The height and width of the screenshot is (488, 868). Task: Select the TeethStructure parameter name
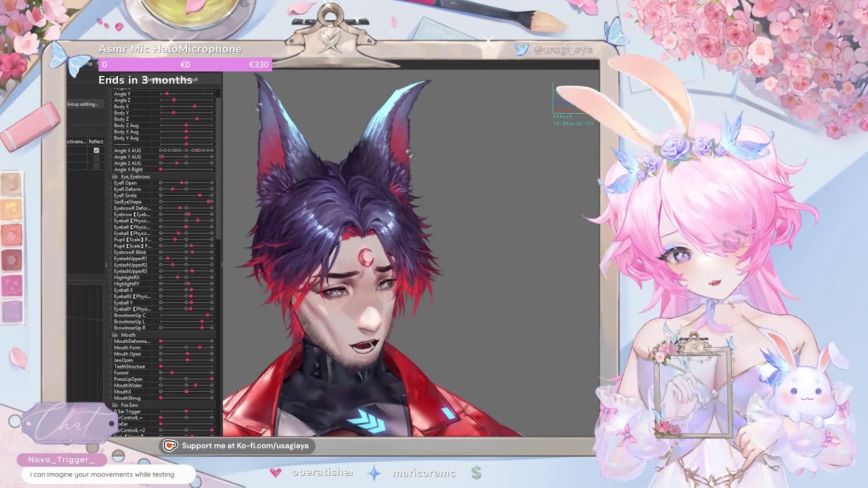(130, 367)
